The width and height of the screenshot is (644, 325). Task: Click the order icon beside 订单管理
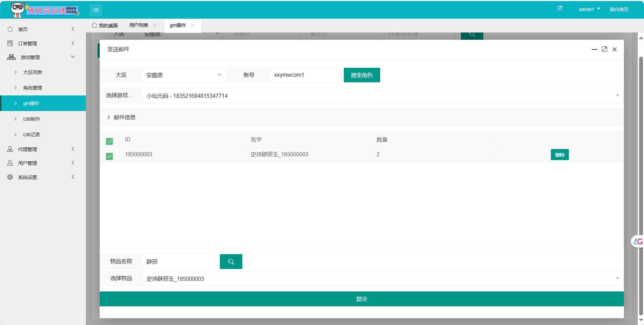tap(10, 43)
